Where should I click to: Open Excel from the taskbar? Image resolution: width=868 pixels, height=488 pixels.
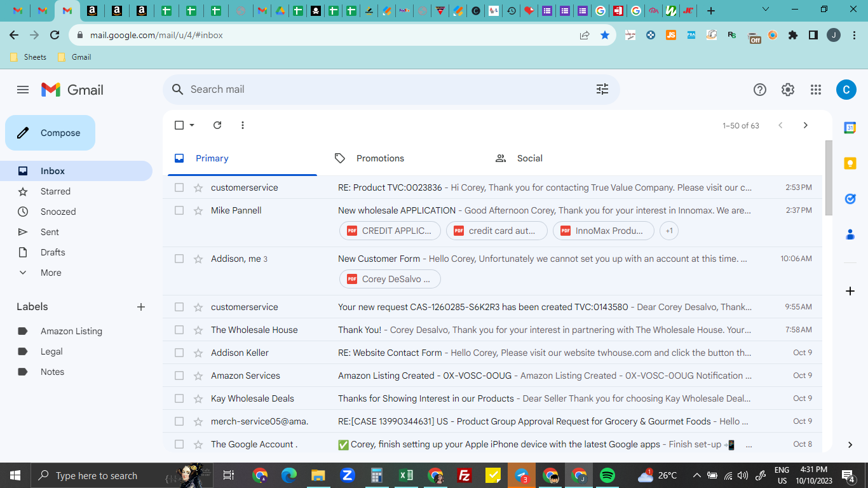pyautogui.click(x=406, y=475)
